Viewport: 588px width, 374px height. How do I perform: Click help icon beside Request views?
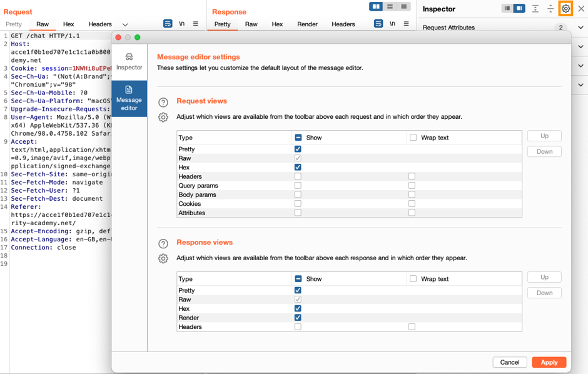163,103
